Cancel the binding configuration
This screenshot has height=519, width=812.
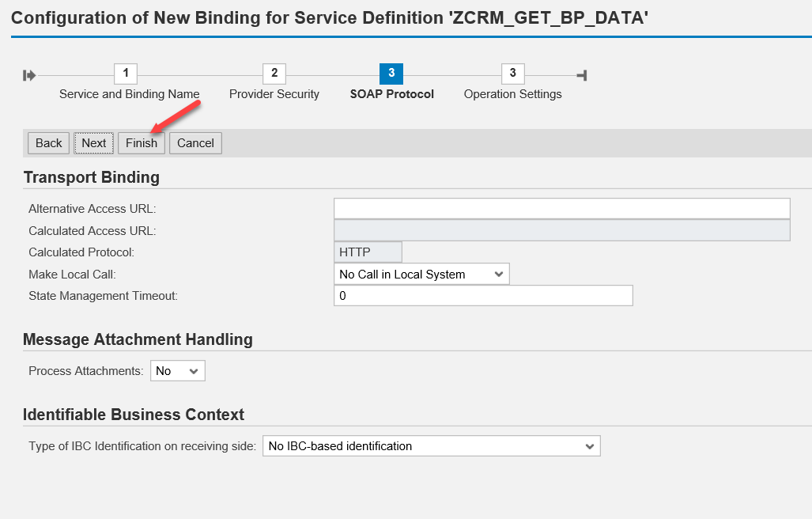(195, 143)
